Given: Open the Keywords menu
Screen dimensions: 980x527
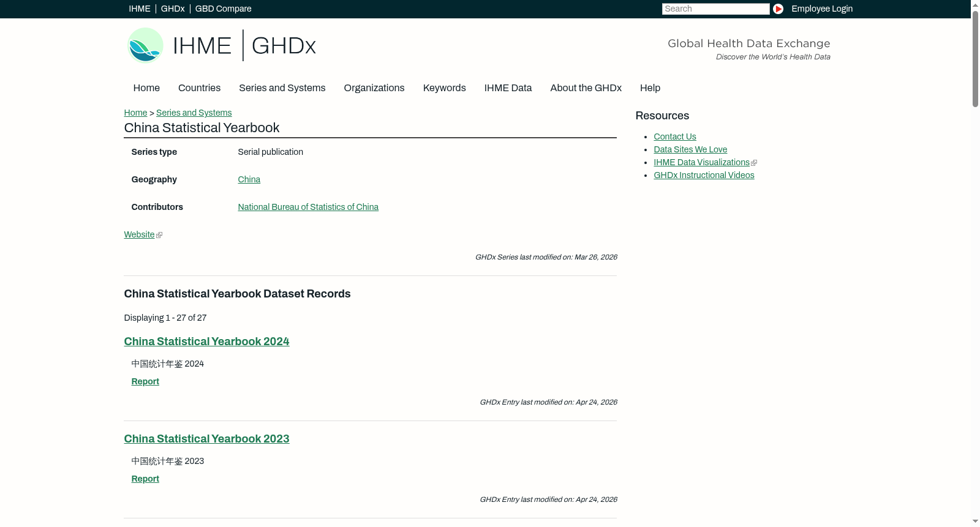Looking at the screenshot, I should [x=445, y=88].
